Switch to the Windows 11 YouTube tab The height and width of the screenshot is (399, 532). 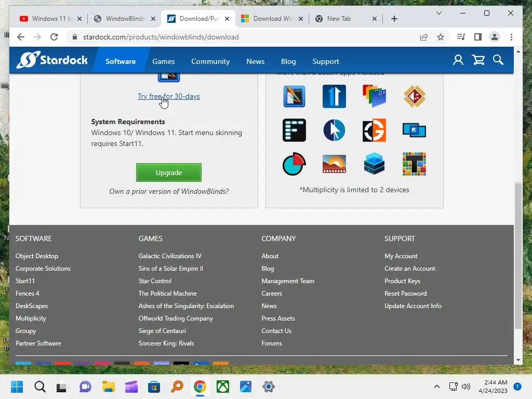click(x=50, y=19)
